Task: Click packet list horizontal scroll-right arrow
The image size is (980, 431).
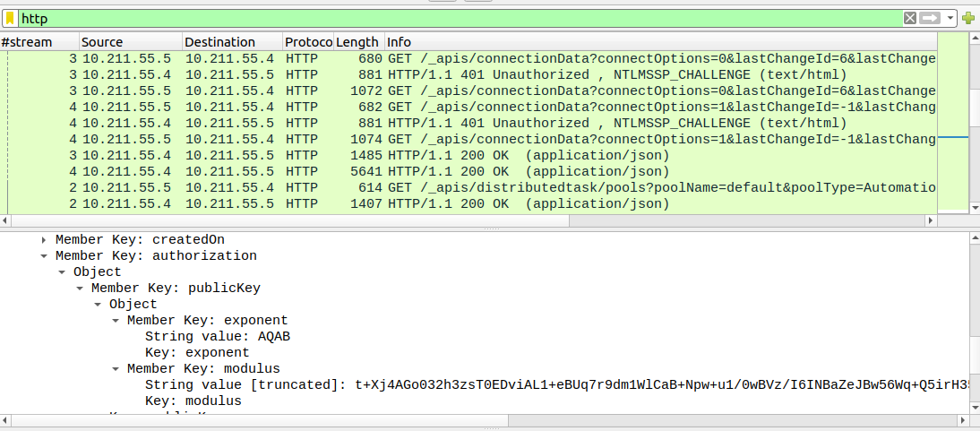Action: tap(931, 220)
